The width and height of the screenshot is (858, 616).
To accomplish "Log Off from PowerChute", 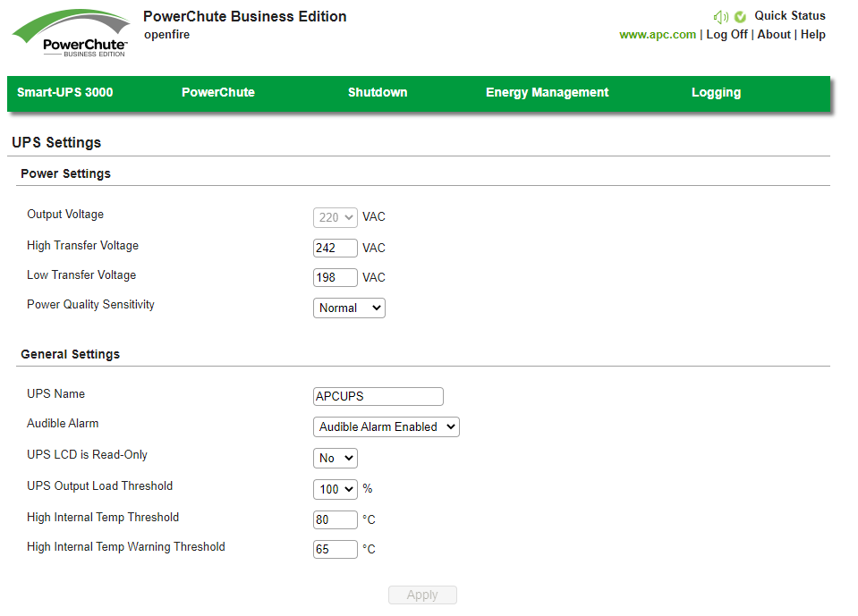I will pyautogui.click(x=726, y=35).
